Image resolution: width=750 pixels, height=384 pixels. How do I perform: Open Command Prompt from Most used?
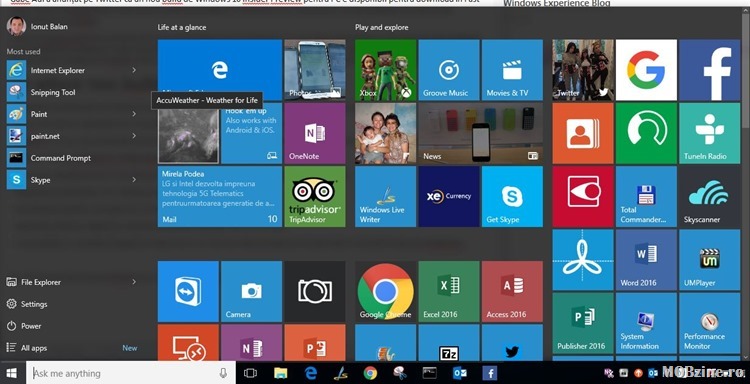click(72, 158)
